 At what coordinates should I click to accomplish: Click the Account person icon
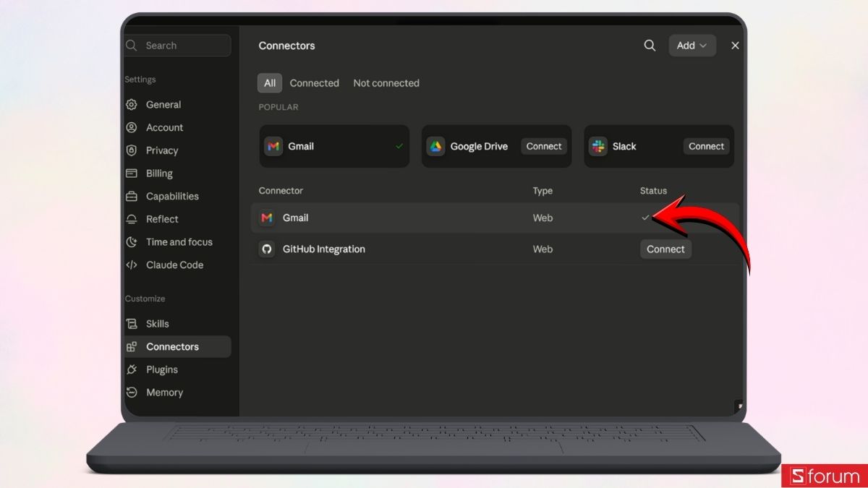coord(132,127)
